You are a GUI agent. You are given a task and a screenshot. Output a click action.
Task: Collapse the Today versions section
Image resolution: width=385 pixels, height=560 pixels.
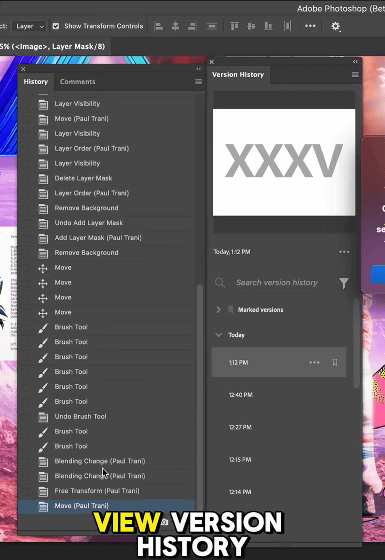219,335
